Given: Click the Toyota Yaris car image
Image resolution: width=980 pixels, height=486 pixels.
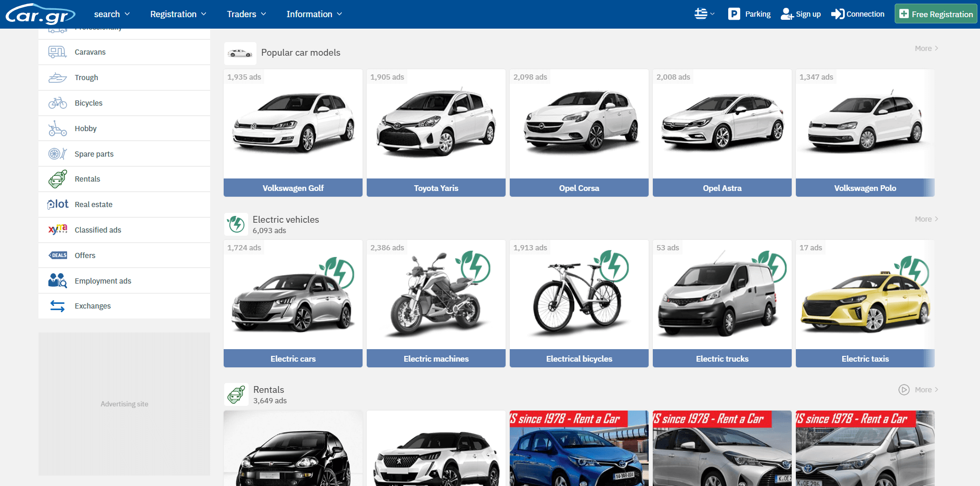Looking at the screenshot, I should 436,123.
